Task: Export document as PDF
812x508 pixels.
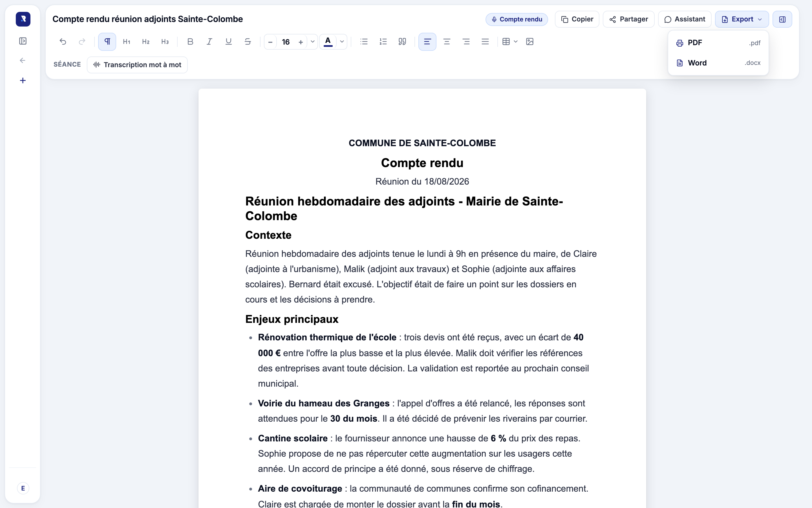Action: click(718, 43)
